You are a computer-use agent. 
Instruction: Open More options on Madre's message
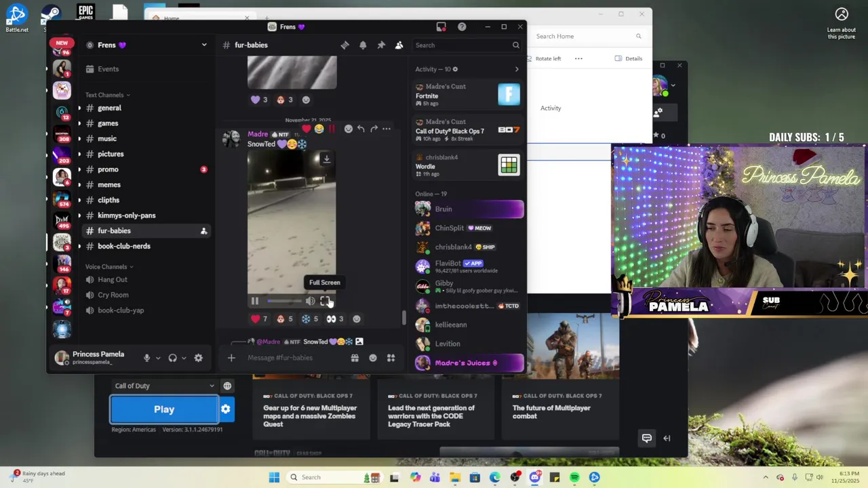tap(387, 129)
